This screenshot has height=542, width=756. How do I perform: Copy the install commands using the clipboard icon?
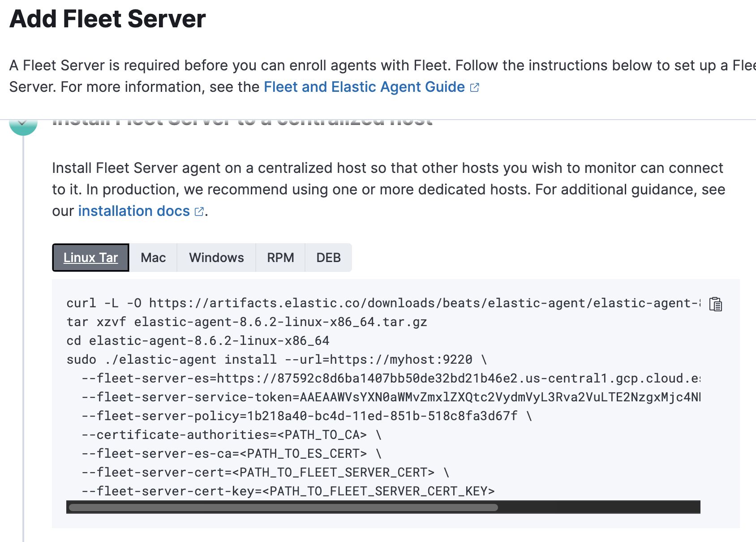pyautogui.click(x=715, y=305)
